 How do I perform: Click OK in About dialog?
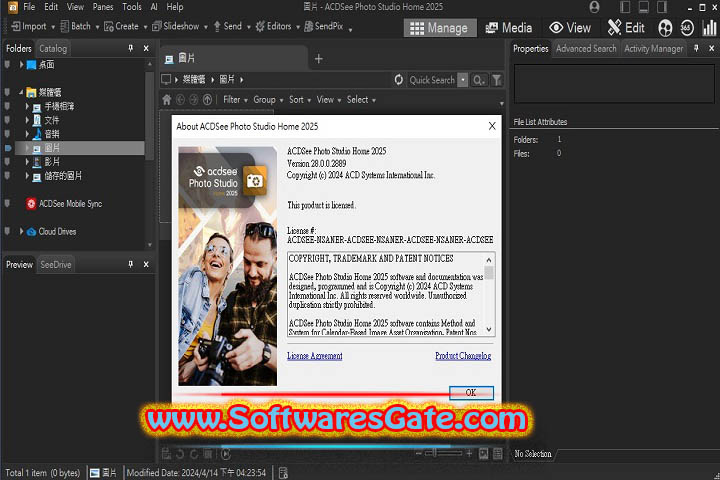pos(471,393)
